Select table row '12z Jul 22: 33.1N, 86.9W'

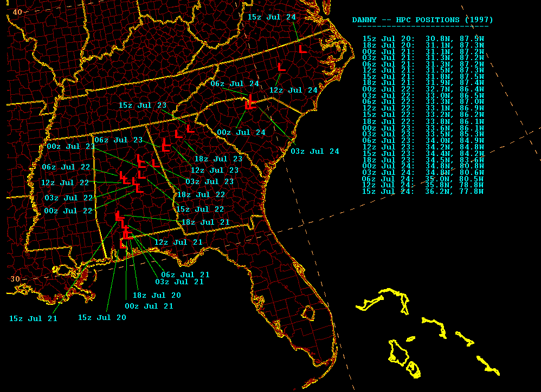pos(423,108)
